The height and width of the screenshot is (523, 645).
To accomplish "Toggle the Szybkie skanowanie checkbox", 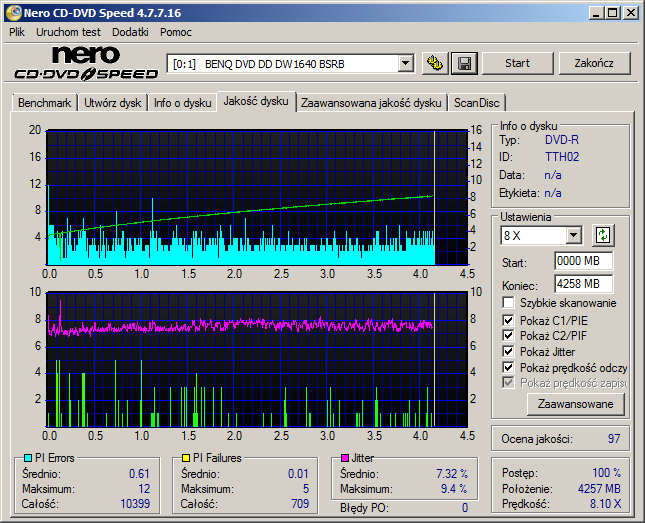I will (x=508, y=303).
